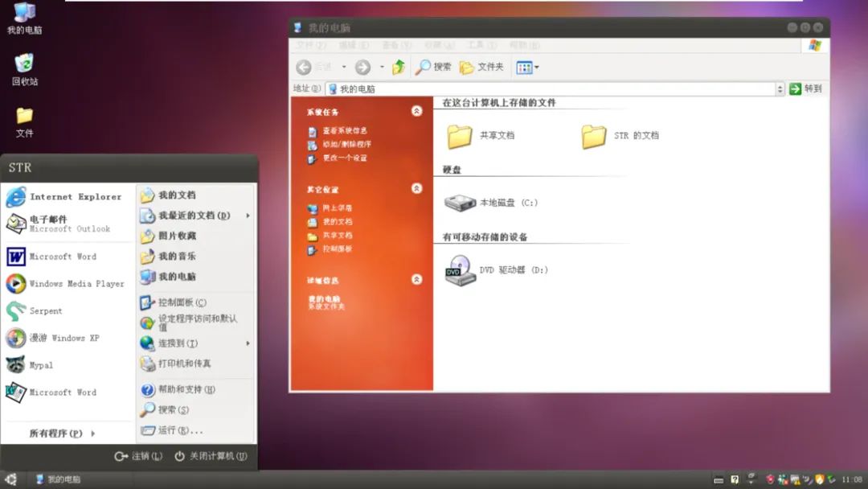This screenshot has width=868, height=489.
Task: Click Forward arrow in explorer toolbar
Action: (362, 67)
